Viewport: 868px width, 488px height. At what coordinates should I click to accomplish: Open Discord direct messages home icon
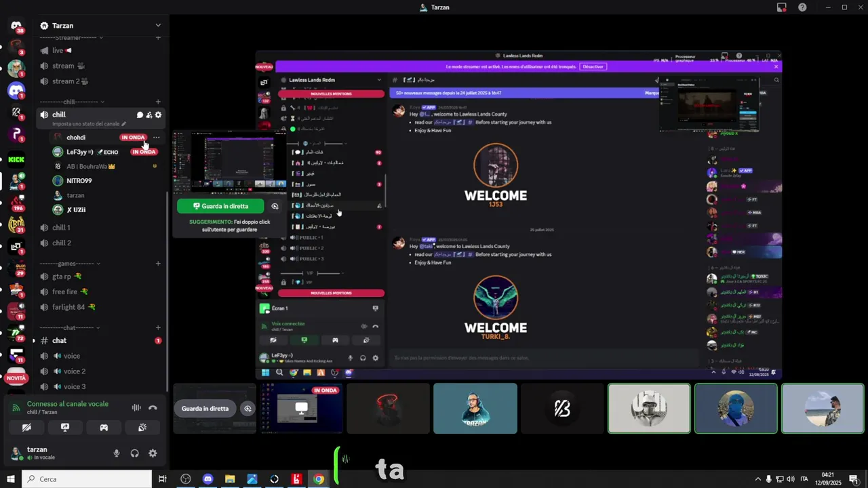click(16, 26)
